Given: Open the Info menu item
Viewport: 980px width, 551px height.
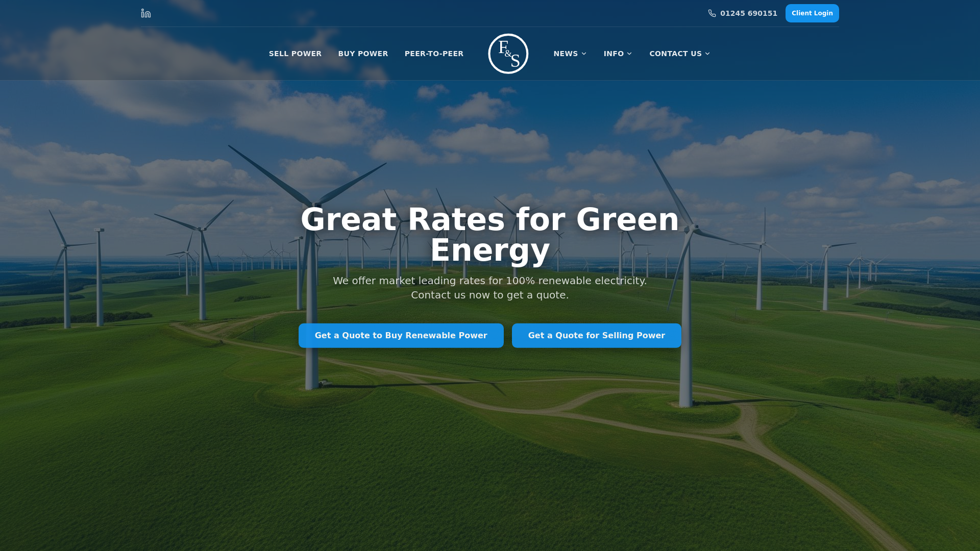Looking at the screenshot, I should coord(614,54).
